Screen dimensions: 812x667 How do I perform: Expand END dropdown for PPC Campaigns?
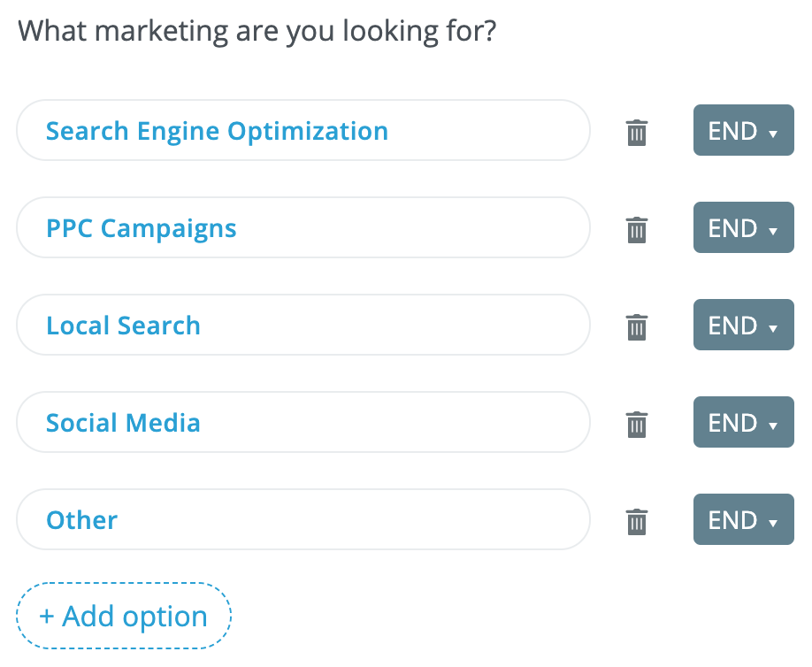pos(743,227)
